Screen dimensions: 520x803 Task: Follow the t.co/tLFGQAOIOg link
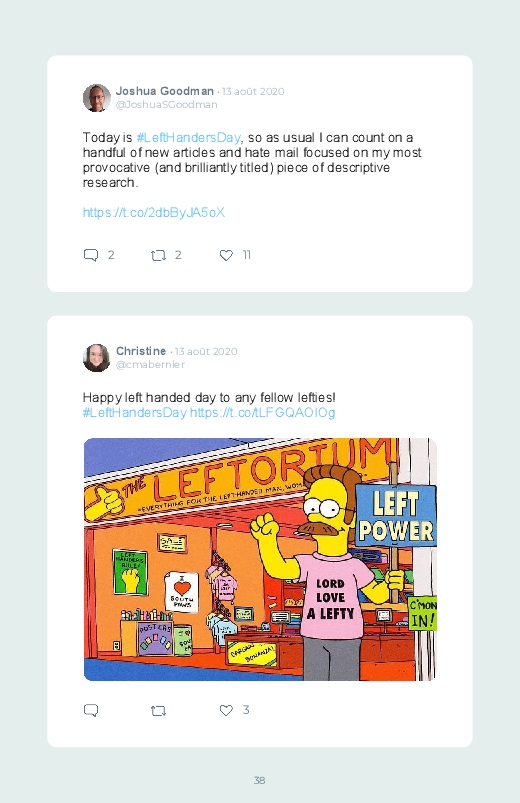point(263,413)
